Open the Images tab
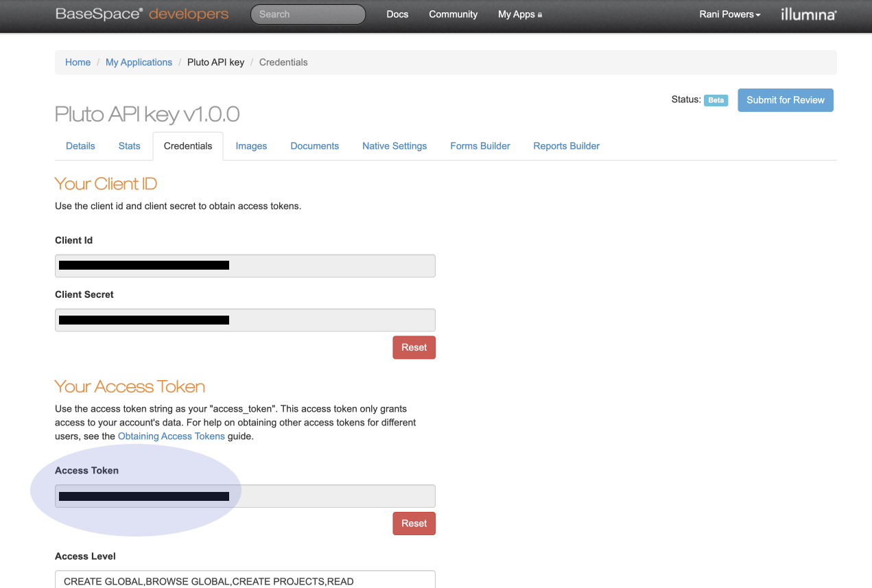 tap(251, 146)
